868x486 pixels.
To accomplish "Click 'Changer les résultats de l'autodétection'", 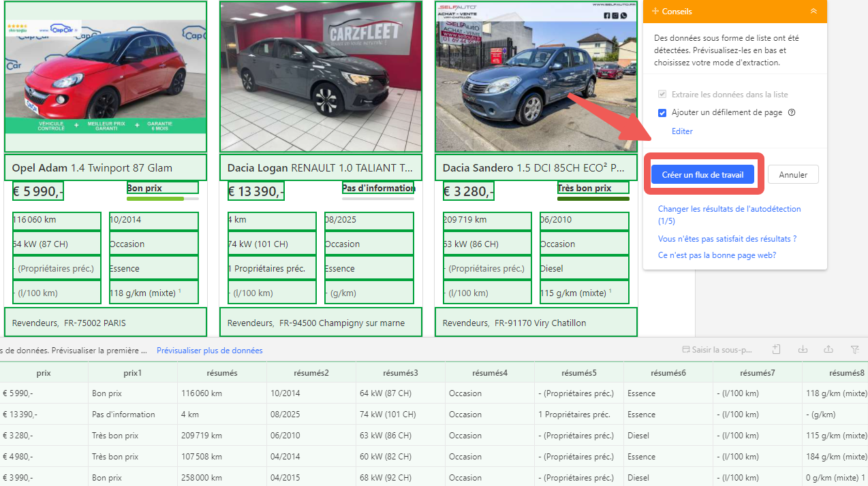I will coord(729,209).
